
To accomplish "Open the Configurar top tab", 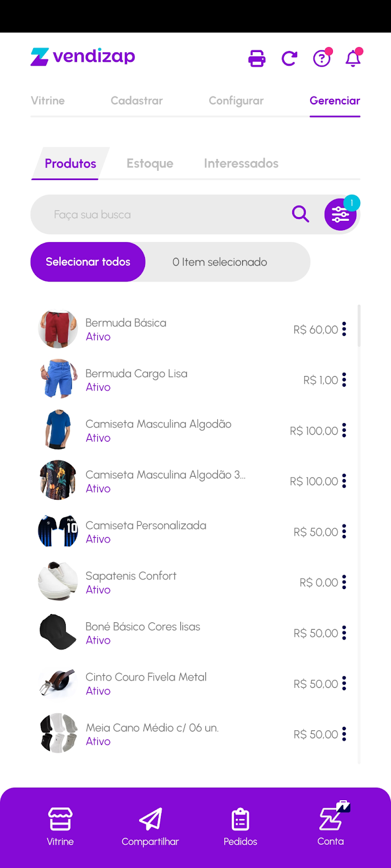I will tap(236, 100).
